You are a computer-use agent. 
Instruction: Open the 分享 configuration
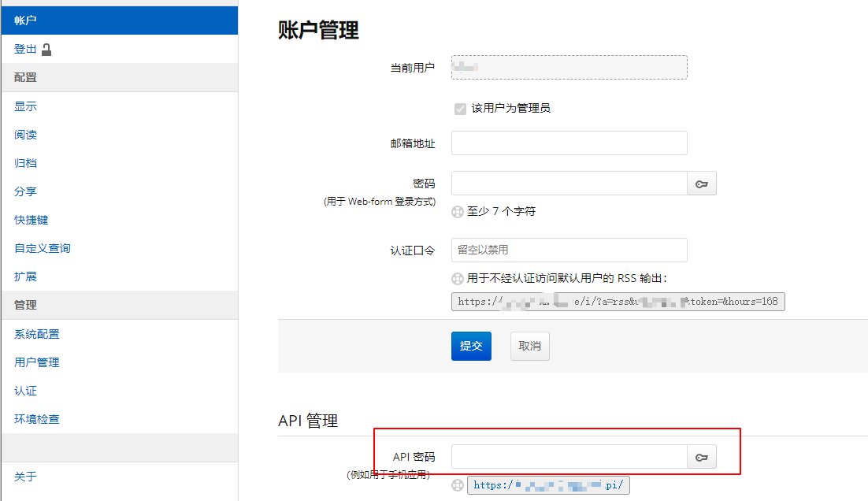click(25, 191)
